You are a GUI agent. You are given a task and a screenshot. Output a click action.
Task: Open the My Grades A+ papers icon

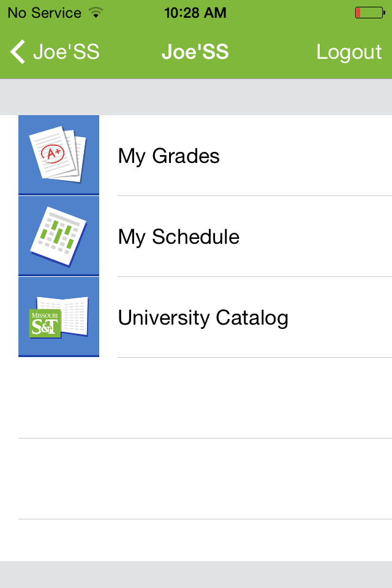point(59,155)
